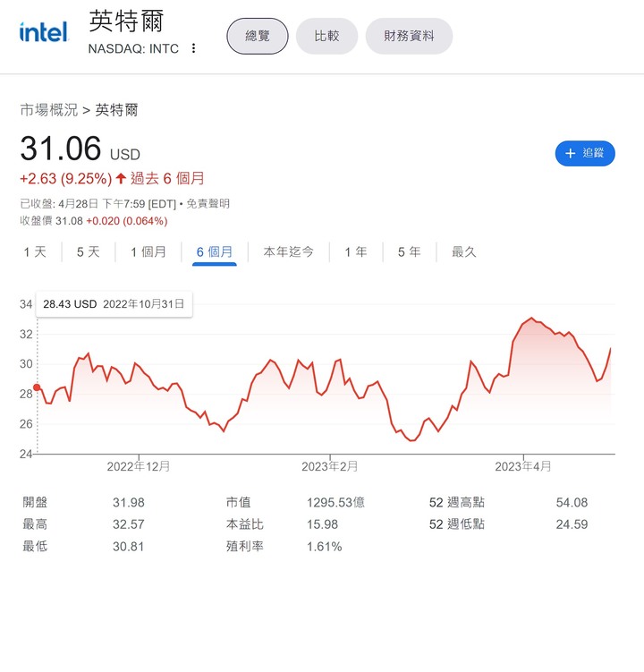Open the 市場概況 breadcrumb link
Viewport: 644px width, 672px height.
click(49, 110)
